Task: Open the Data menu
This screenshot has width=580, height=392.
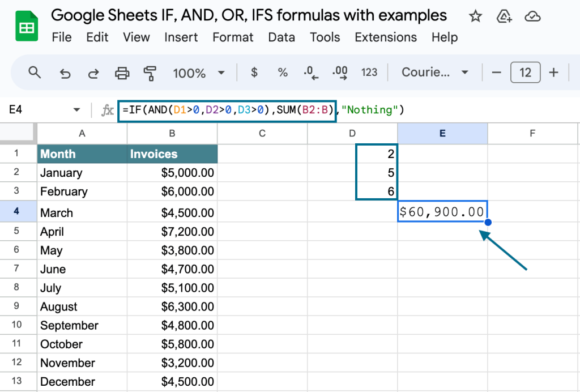Action: coord(282,37)
